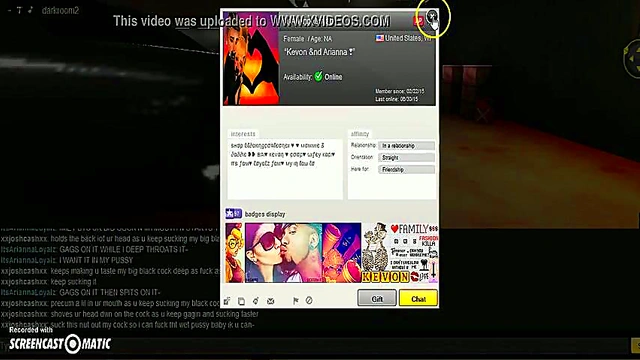Click the 'Member since' date text
640x360 pixels.
tap(400, 91)
